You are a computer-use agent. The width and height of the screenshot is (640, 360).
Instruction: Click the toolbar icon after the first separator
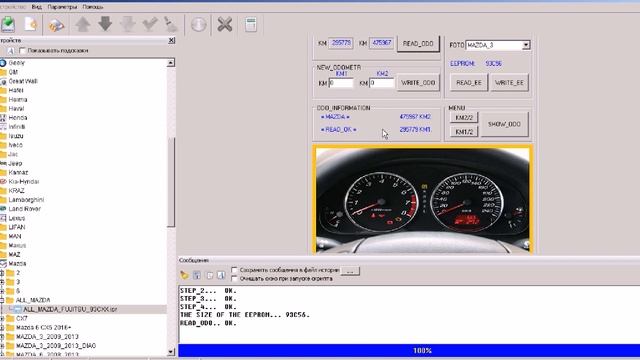click(56, 25)
